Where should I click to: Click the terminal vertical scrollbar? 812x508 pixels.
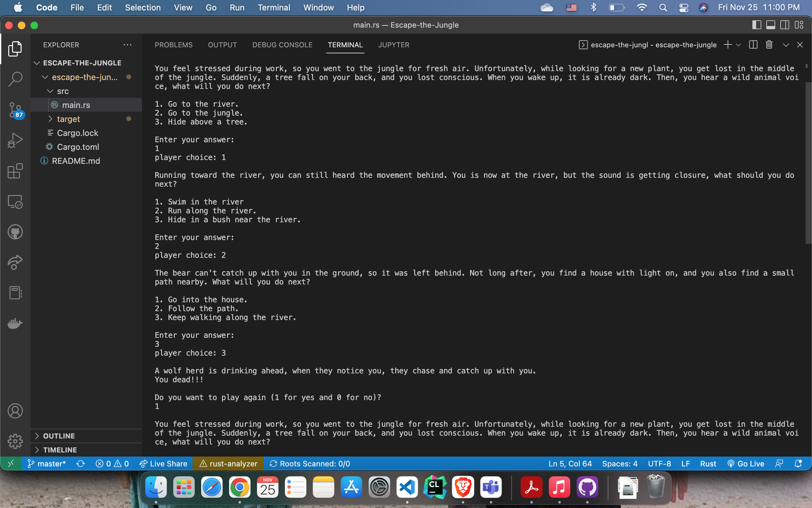pyautogui.click(x=808, y=163)
